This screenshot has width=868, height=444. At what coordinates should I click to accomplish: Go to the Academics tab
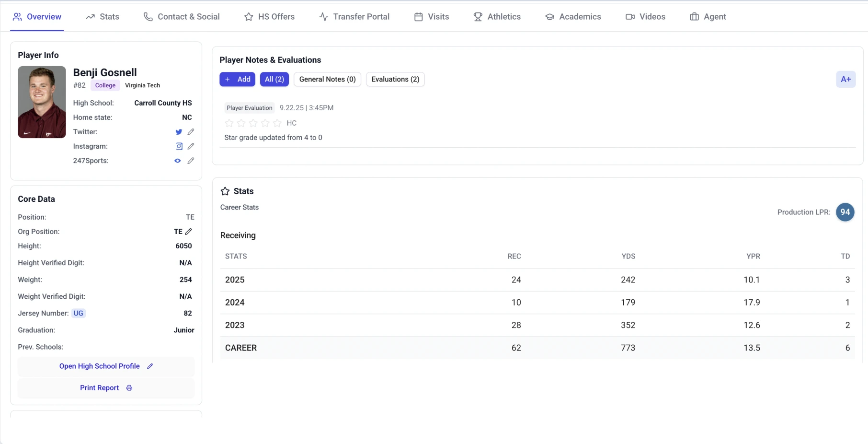pyautogui.click(x=573, y=17)
